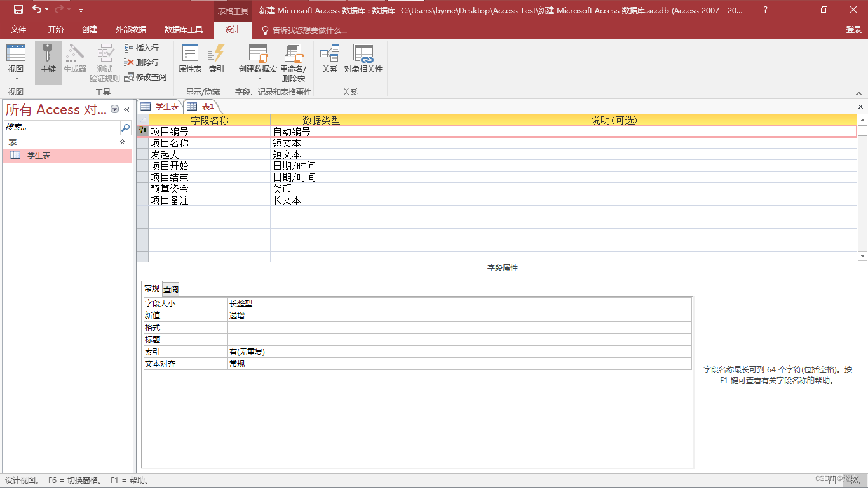
Task: Select the 查阅 field properties tab
Action: pos(171,289)
